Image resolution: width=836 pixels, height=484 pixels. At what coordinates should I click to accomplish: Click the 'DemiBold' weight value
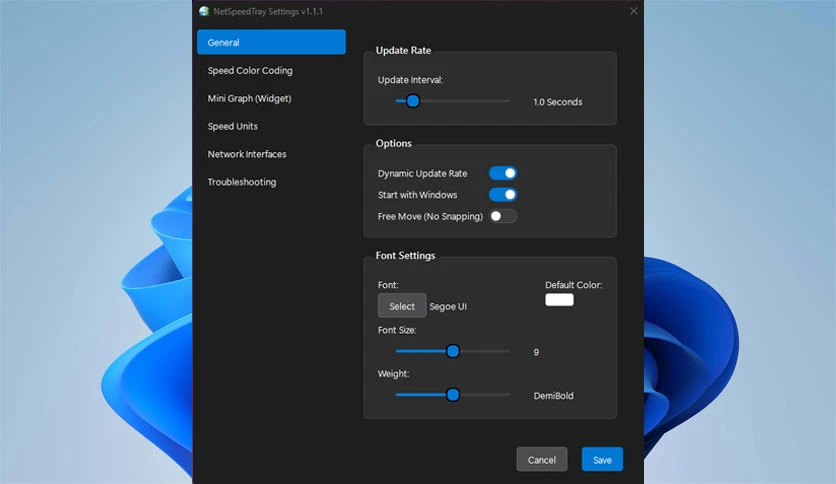553,396
